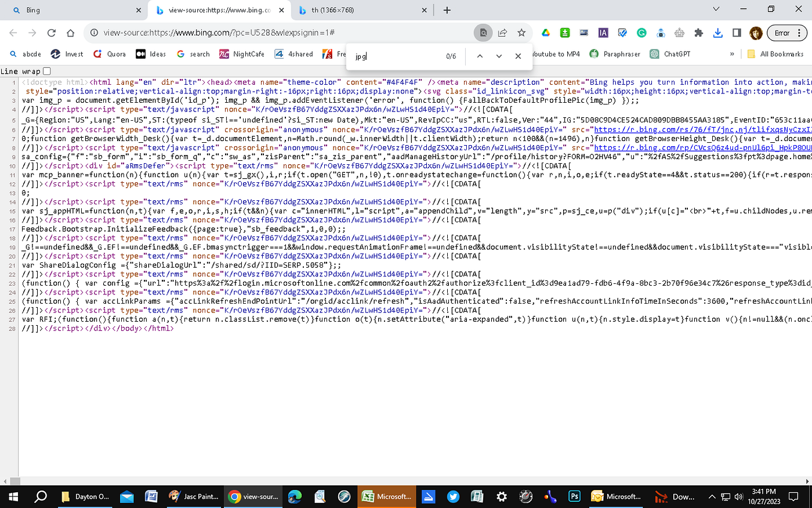This screenshot has height=508, width=812.
Task: Close the Bing tab
Action: click(x=139, y=10)
